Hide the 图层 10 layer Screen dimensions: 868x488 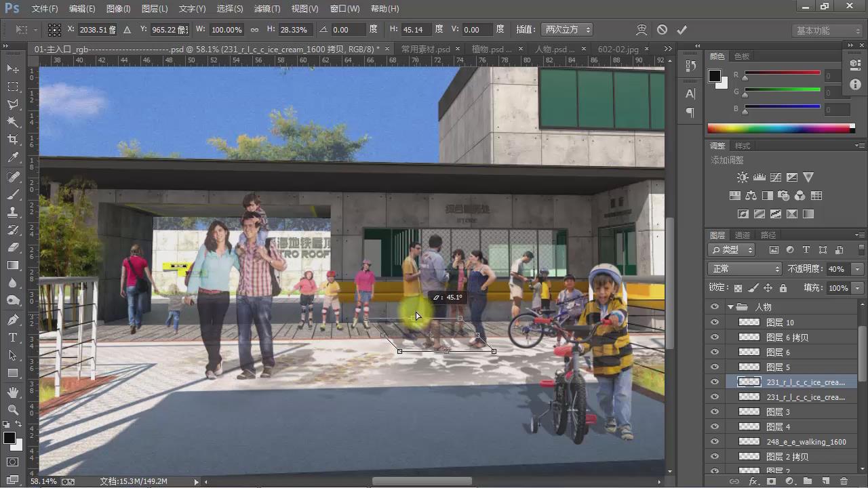(714, 323)
